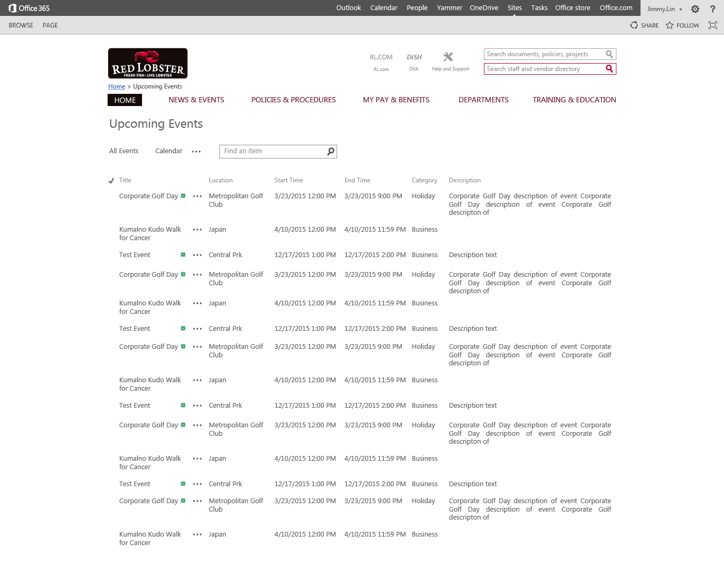Select the HOME navigation tab

[125, 100]
